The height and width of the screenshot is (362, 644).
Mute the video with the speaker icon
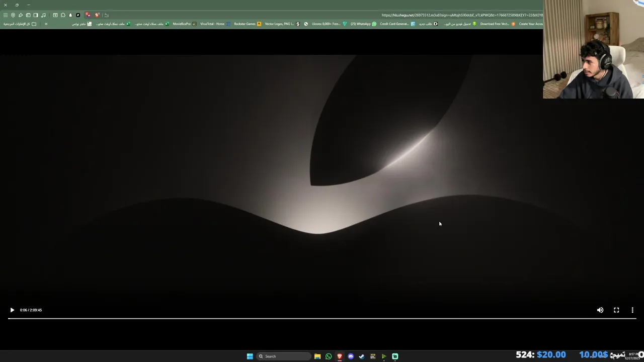[600, 310]
